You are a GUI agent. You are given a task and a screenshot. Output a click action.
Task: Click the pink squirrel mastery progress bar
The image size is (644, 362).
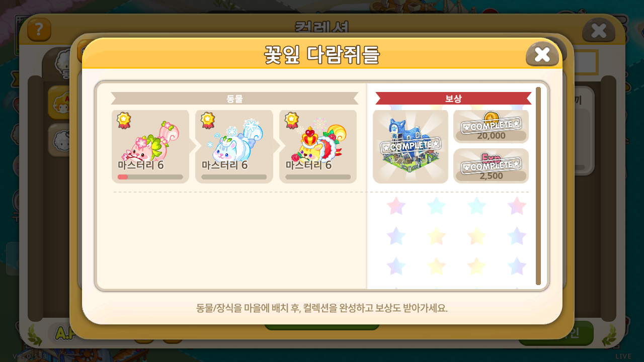click(x=150, y=177)
